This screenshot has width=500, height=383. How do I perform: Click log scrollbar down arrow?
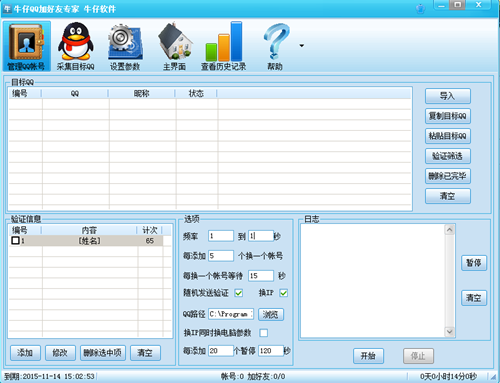[450, 332]
